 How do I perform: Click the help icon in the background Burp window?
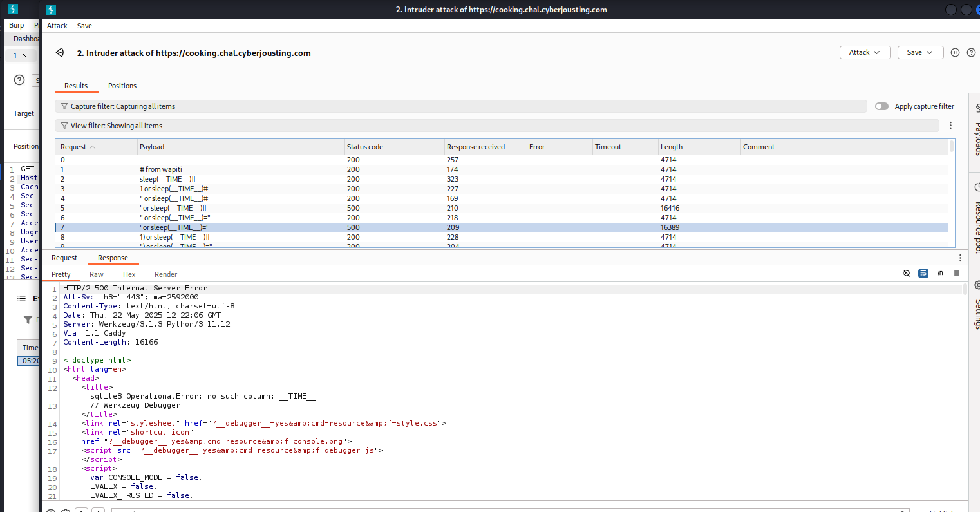tap(19, 80)
